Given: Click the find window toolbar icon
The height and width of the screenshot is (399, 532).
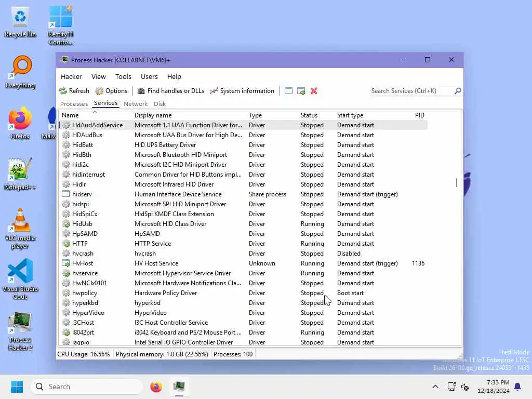Looking at the screenshot, I should pos(288,91).
